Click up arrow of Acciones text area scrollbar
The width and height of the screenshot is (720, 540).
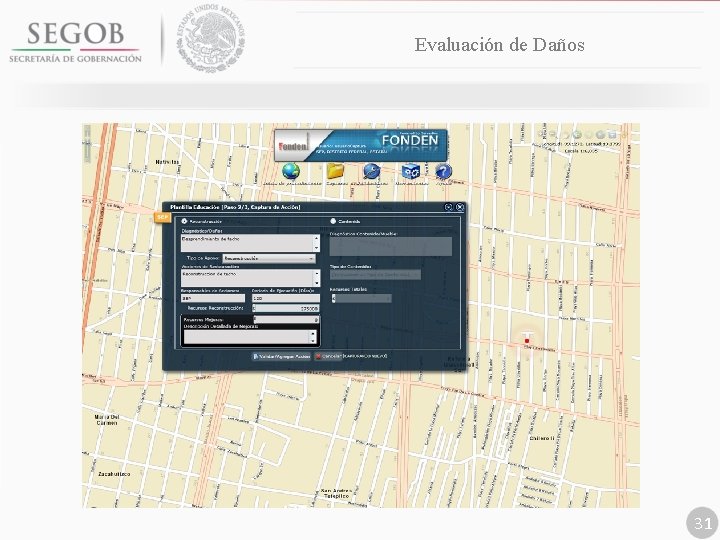316,273
